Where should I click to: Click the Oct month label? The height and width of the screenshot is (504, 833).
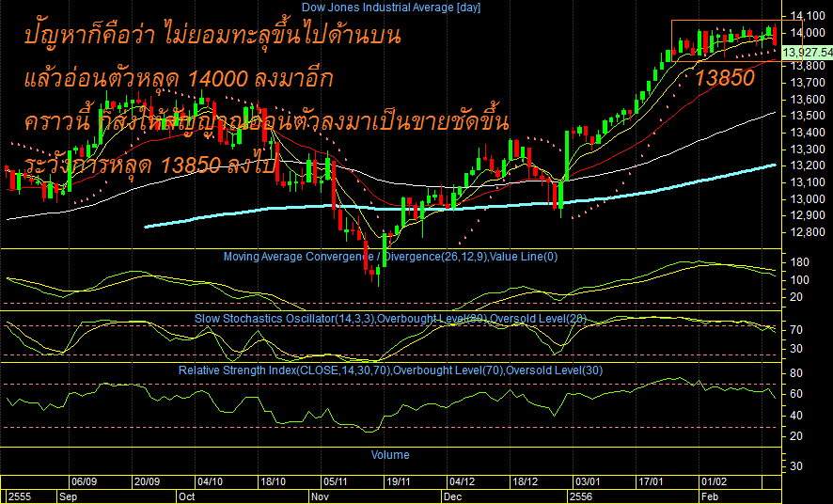point(187,497)
